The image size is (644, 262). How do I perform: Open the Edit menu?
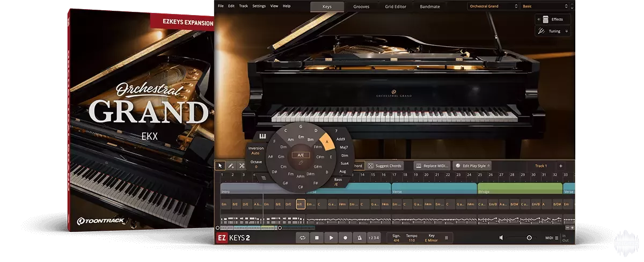(231, 6)
